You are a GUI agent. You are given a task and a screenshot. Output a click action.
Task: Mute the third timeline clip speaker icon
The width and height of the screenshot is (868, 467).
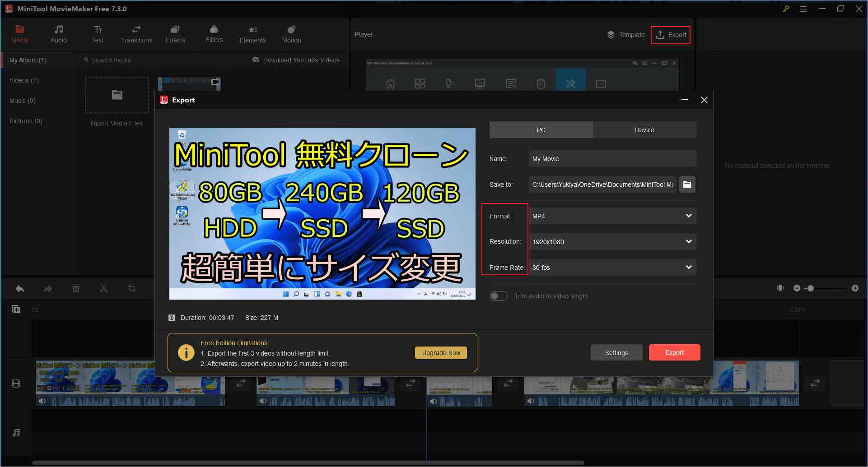point(433,401)
